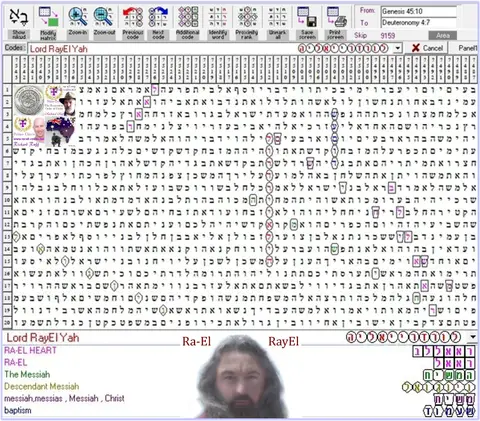Click the Cancel button
This screenshot has width=480, height=421.
pyautogui.click(x=426, y=48)
